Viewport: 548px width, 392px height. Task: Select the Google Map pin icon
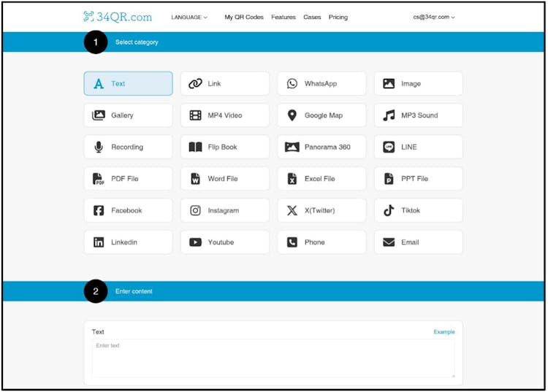click(x=292, y=115)
